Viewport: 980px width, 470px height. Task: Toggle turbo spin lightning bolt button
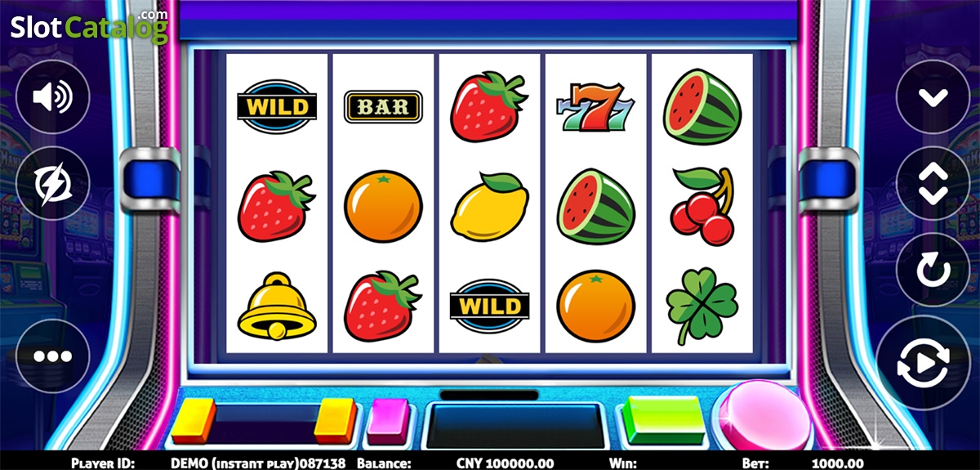(52, 183)
